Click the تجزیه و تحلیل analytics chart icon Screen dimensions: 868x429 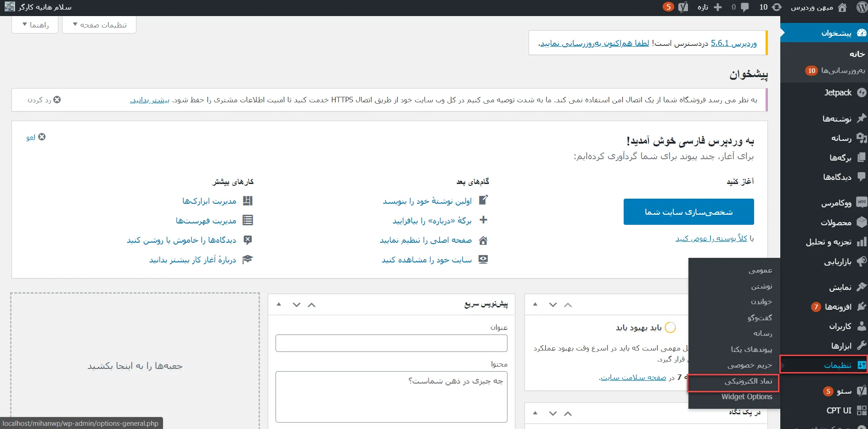coord(862,242)
